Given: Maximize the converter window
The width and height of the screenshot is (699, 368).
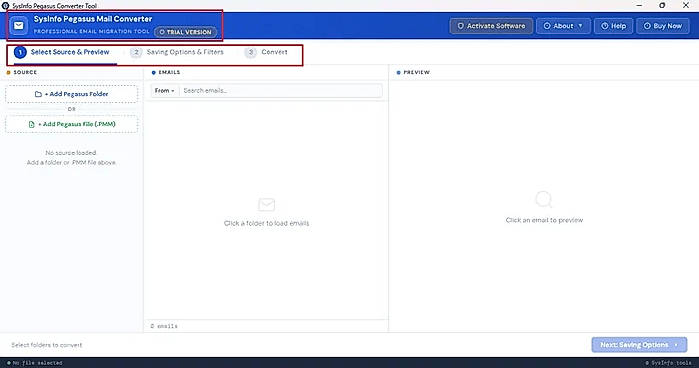Looking at the screenshot, I should click(662, 5).
